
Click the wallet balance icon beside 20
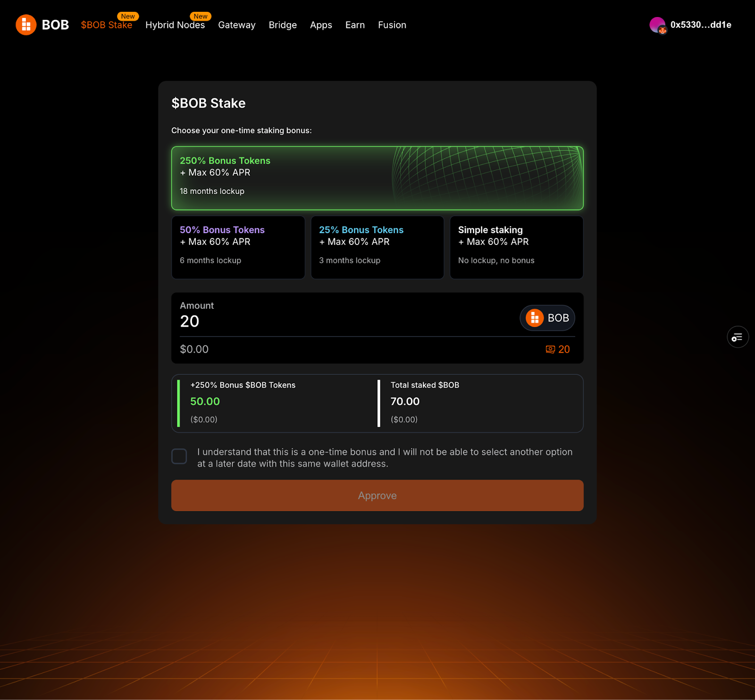pyautogui.click(x=550, y=349)
